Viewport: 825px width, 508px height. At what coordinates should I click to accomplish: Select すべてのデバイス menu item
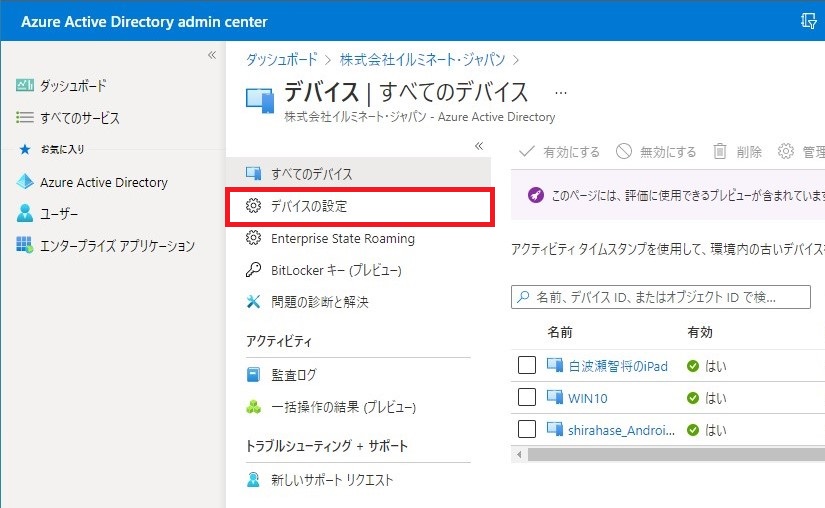click(x=358, y=173)
